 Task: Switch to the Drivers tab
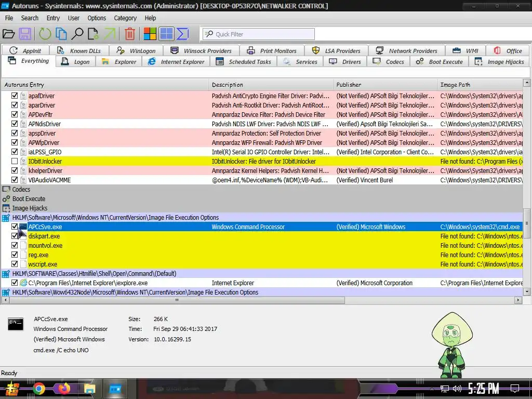tap(345, 62)
